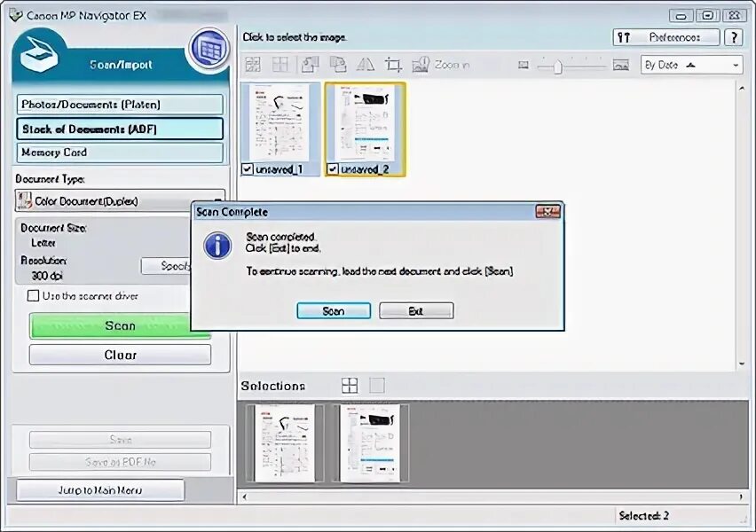Click the Cancel All icon in Selections bar
756x532 pixels.
(377, 385)
